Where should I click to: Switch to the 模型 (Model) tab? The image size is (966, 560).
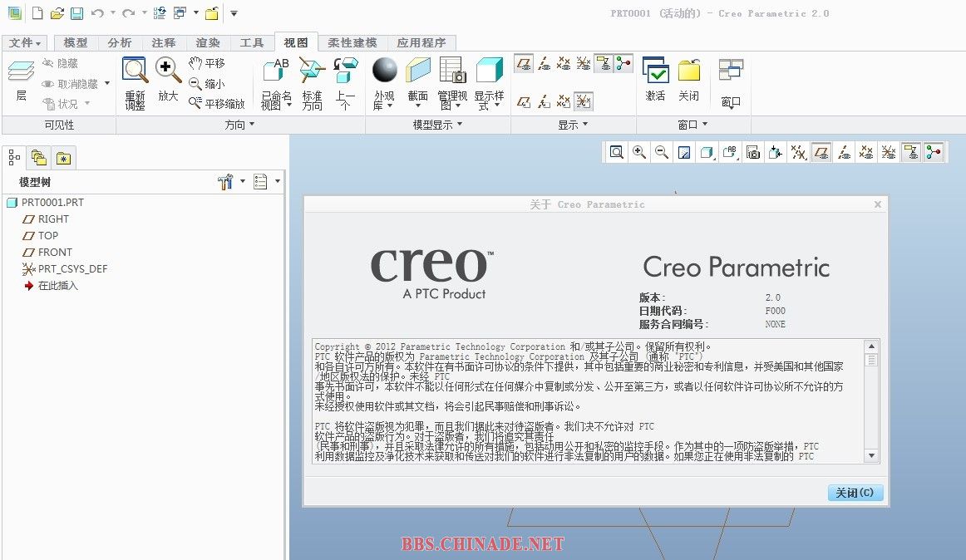[x=75, y=42]
